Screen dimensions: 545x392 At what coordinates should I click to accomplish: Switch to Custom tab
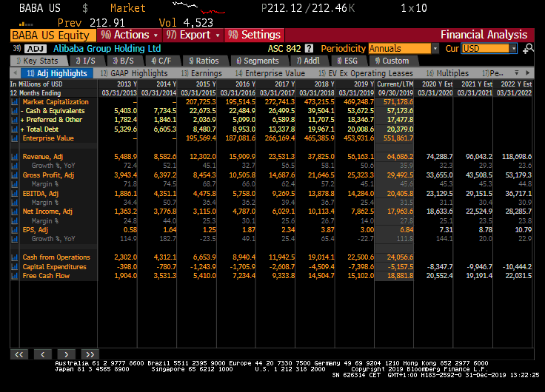click(392, 61)
